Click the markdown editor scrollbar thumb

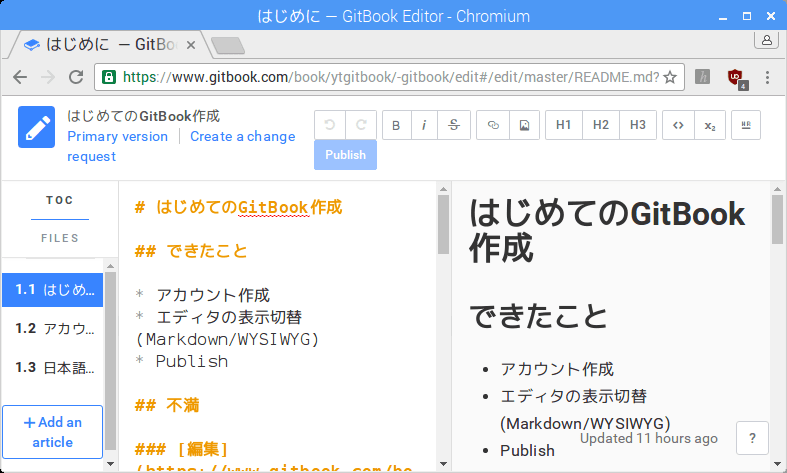click(443, 224)
